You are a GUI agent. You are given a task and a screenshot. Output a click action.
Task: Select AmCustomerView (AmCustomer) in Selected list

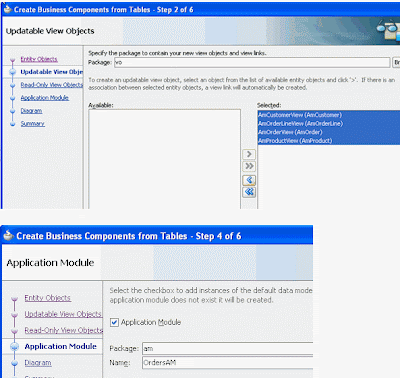329,115
